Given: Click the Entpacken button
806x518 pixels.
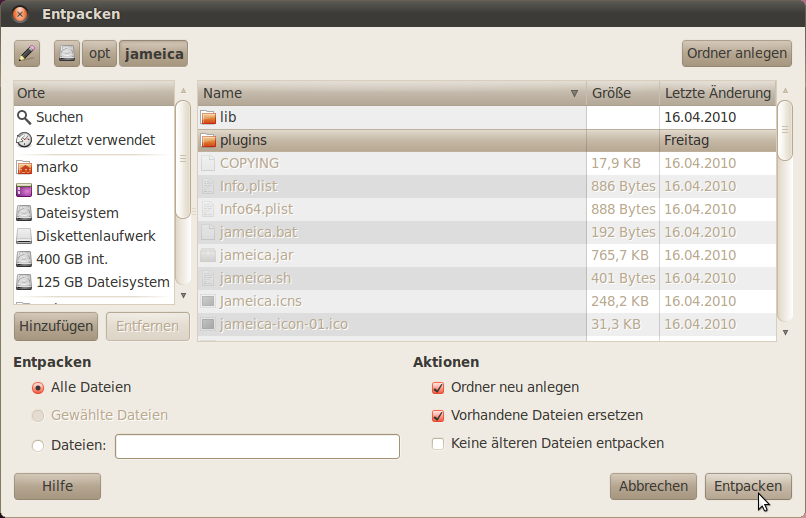Looking at the screenshot, I should (x=748, y=486).
